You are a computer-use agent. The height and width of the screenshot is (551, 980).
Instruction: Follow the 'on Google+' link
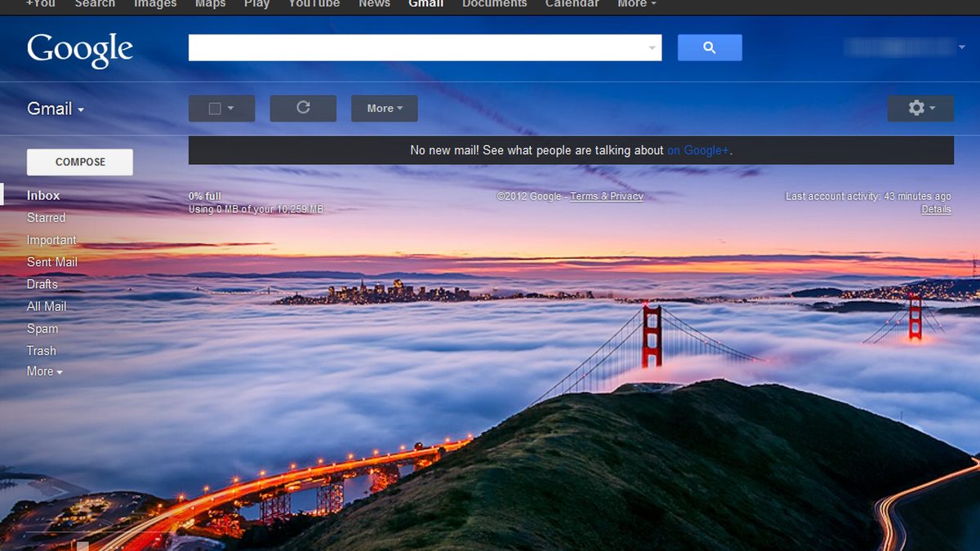click(x=698, y=150)
